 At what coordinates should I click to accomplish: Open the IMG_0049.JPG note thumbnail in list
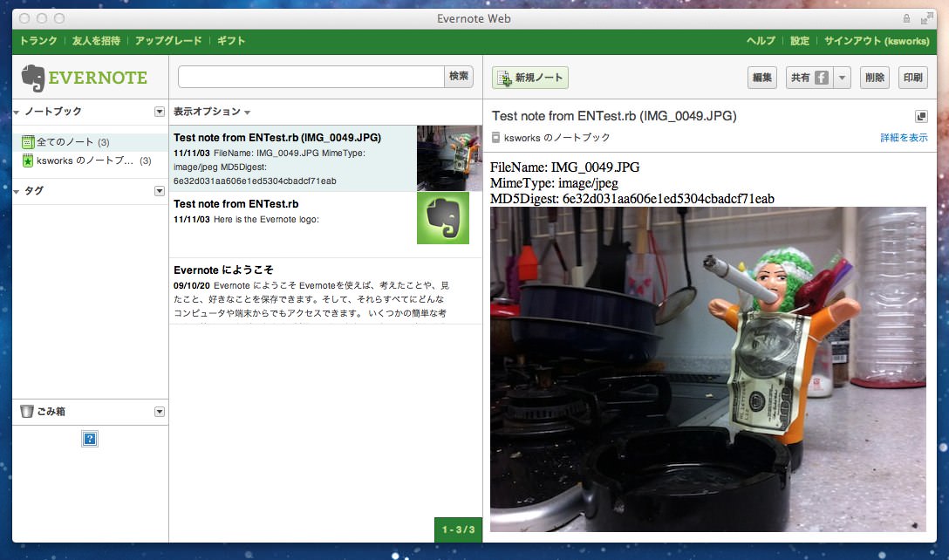pos(449,158)
